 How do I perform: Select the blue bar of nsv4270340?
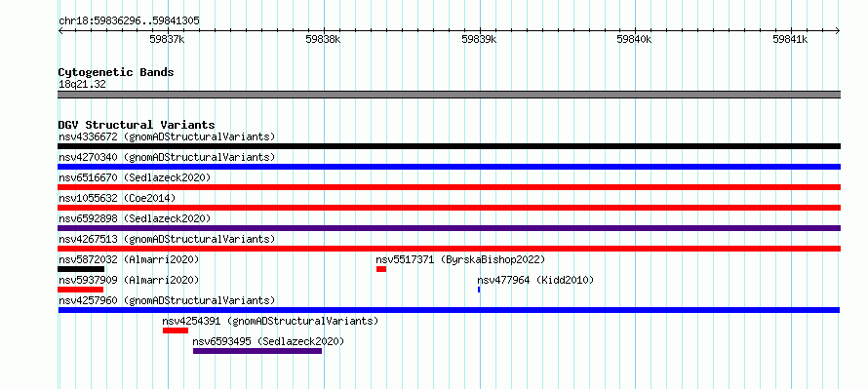pyautogui.click(x=449, y=167)
